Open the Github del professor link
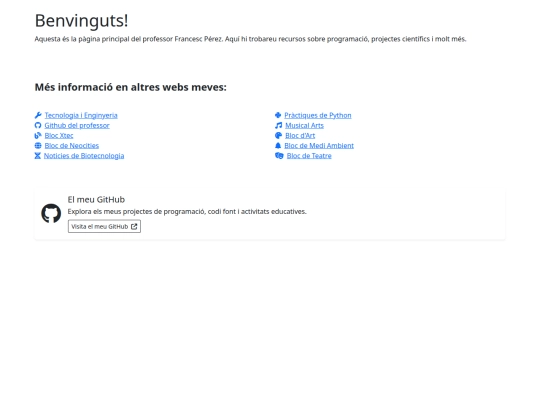540x405 pixels. coord(77,125)
